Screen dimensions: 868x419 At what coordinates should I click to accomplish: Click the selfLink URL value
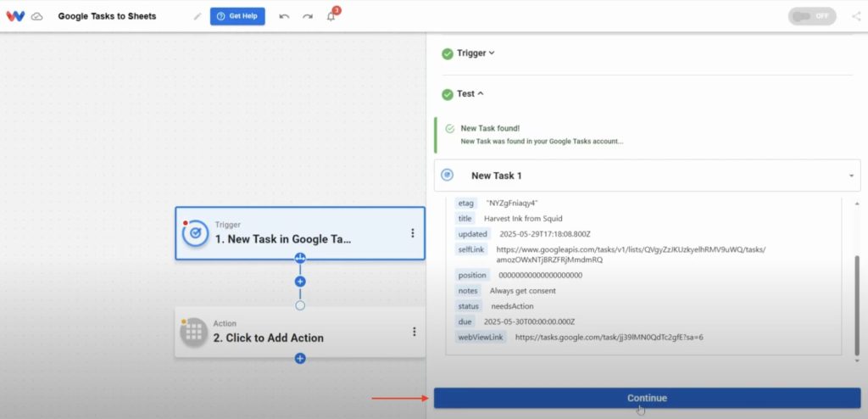[x=631, y=254]
